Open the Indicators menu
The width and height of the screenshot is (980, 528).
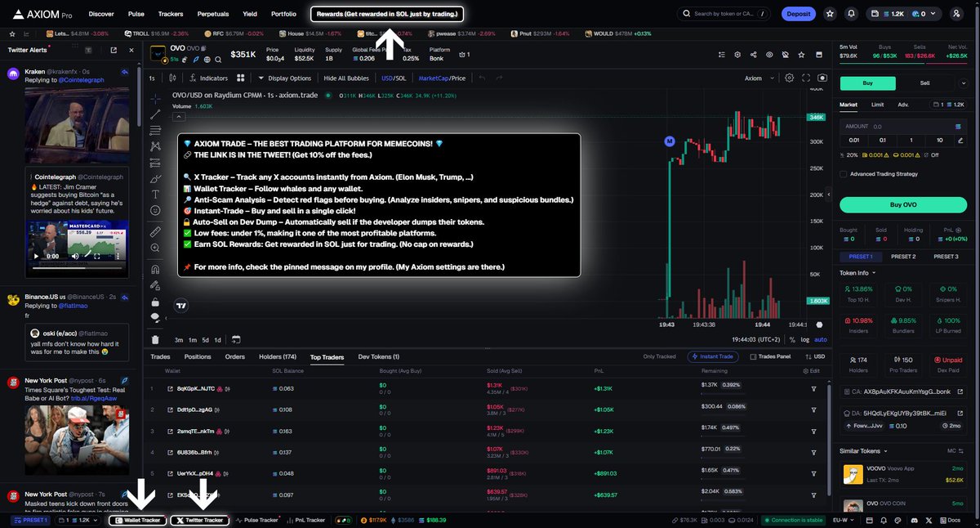[x=207, y=78]
